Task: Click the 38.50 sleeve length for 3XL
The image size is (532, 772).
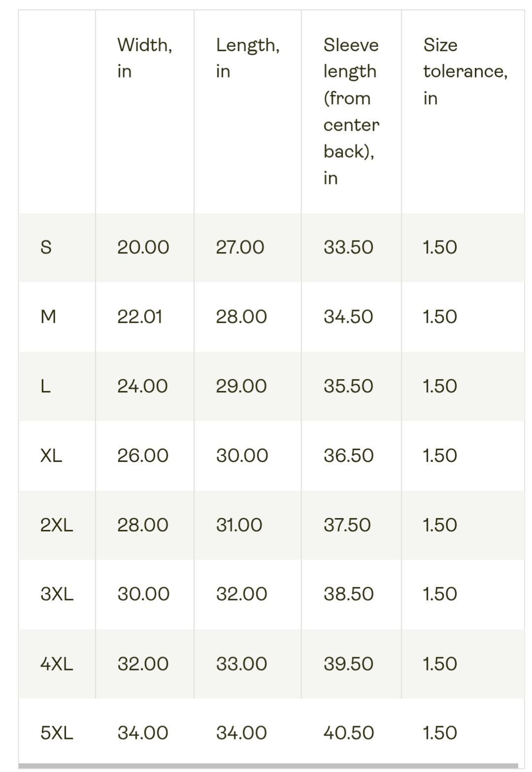Action: tap(349, 594)
